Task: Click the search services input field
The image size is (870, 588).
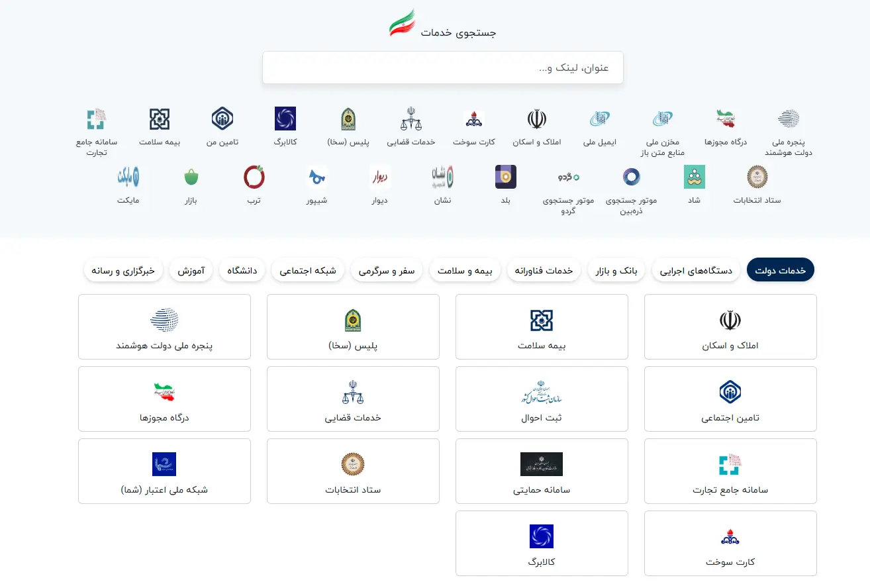Action: click(x=442, y=68)
